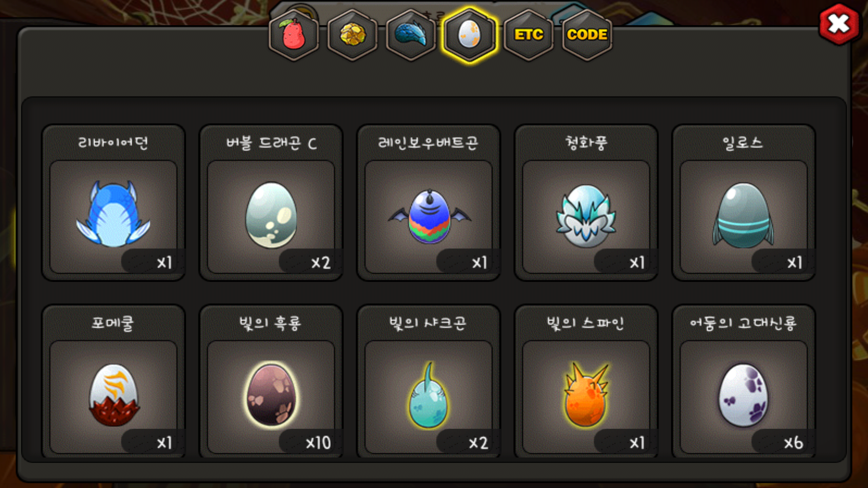Click the x6 count badge
Image resolution: width=868 pixels, height=488 pixels.
pyautogui.click(x=793, y=443)
